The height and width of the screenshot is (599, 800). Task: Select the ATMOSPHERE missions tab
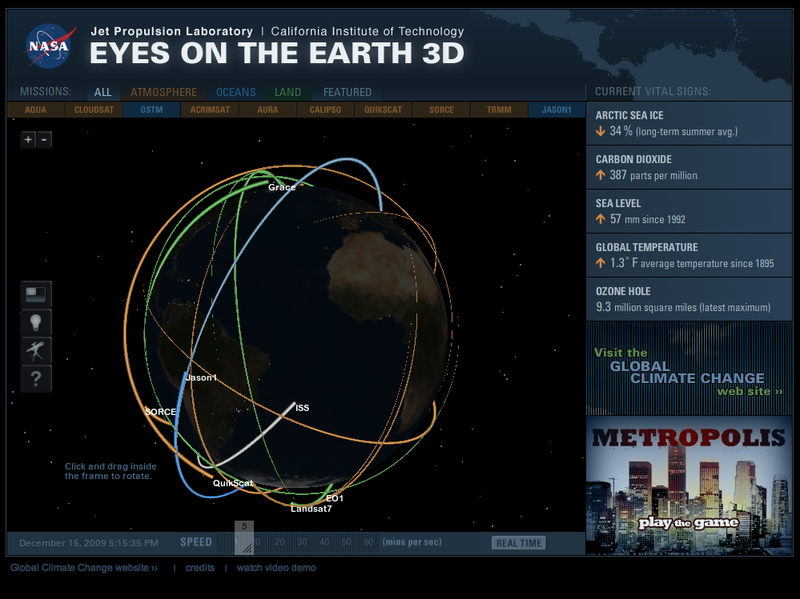click(x=163, y=92)
